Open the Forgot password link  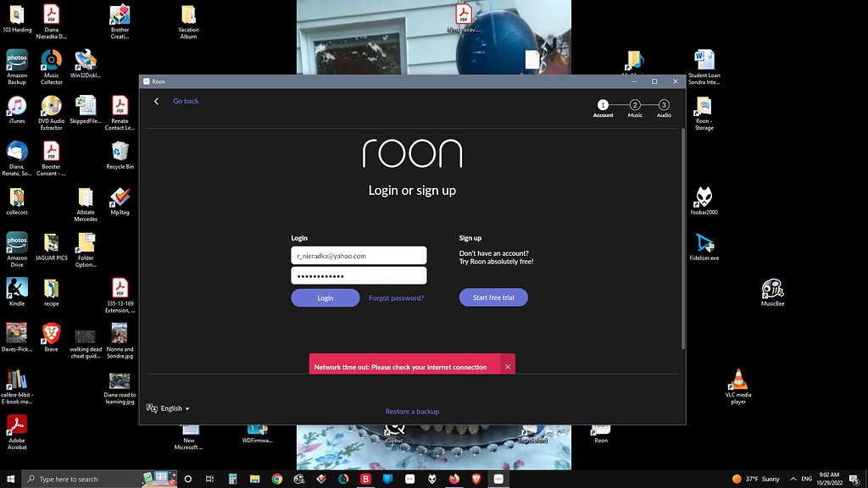[398, 297]
